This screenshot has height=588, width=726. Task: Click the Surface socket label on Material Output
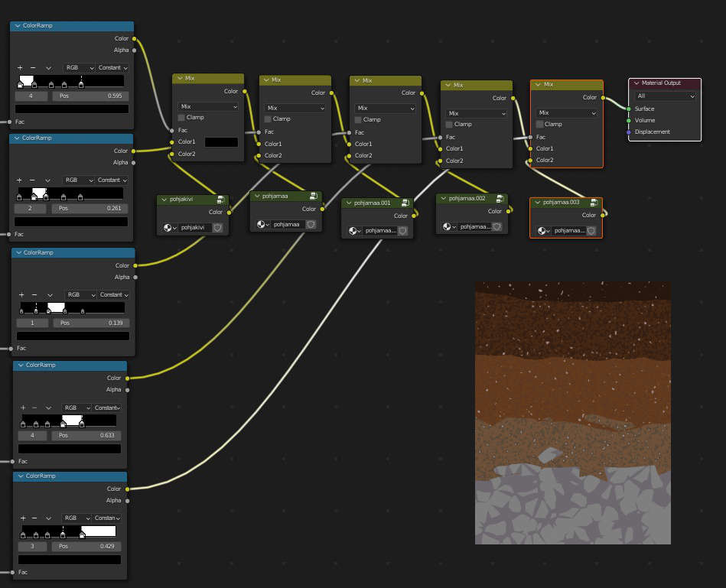(644, 109)
